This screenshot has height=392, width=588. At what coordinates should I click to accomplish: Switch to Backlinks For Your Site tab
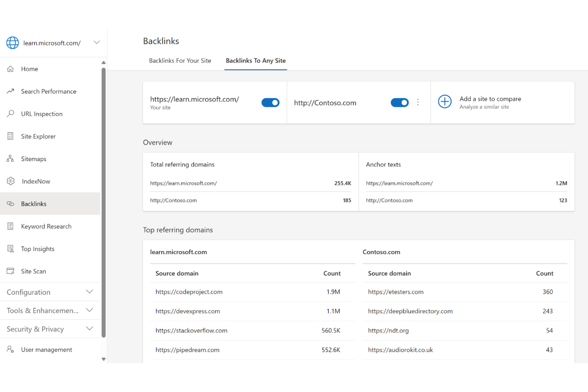click(x=180, y=61)
